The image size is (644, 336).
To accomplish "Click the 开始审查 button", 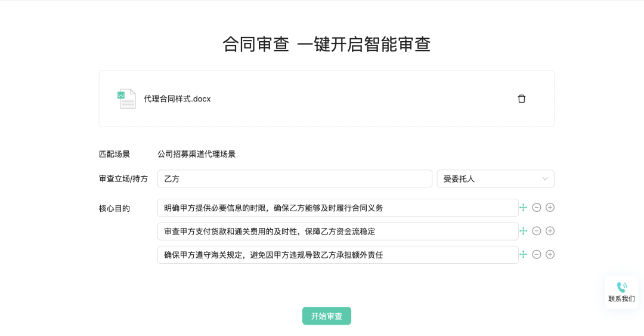I will [x=327, y=316].
